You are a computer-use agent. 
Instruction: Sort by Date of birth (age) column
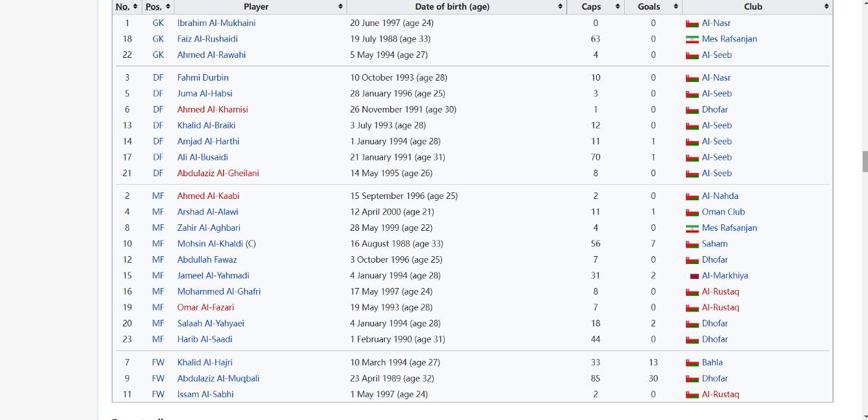pyautogui.click(x=560, y=7)
